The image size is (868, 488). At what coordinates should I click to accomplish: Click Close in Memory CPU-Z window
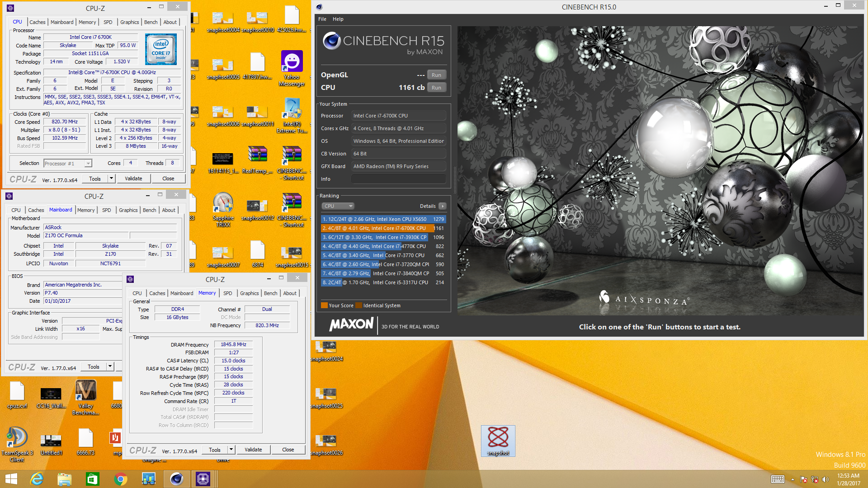pos(288,450)
